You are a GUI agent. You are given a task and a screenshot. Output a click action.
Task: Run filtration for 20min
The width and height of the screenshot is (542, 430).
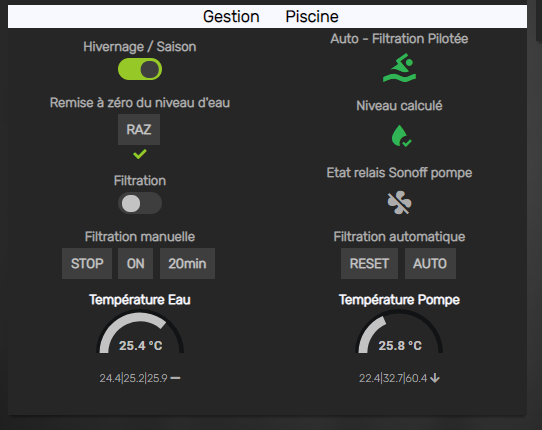[187, 264]
